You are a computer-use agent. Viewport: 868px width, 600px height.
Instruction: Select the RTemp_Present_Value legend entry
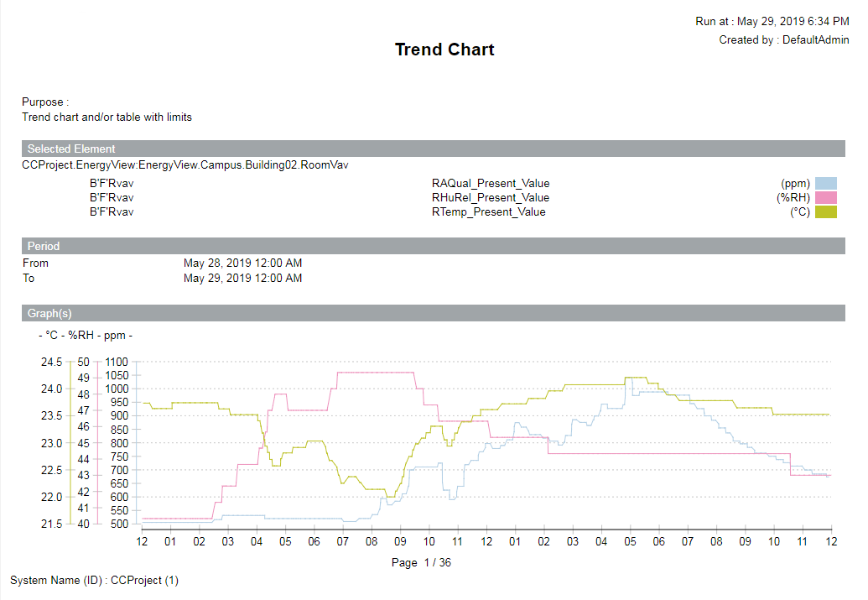tap(489, 211)
